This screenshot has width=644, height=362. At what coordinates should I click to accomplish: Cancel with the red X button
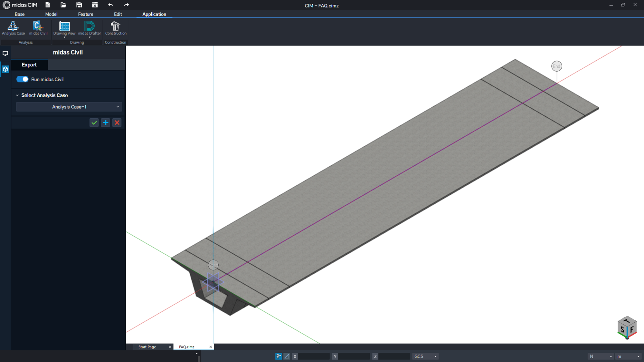(117, 122)
